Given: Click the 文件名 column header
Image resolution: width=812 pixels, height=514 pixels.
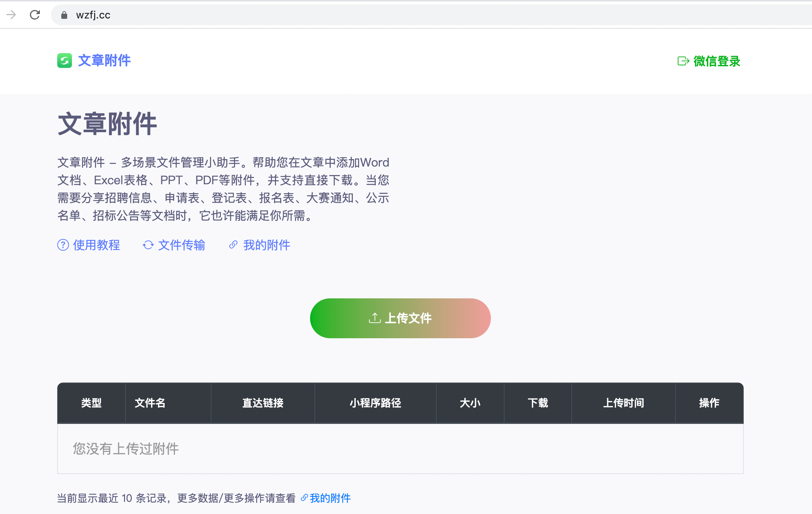Looking at the screenshot, I should (150, 403).
